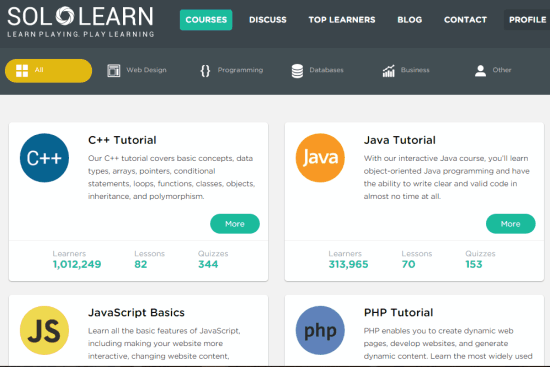The width and height of the screenshot is (550, 367).
Task: Click More button on C++ Tutorial
Action: [x=235, y=224]
